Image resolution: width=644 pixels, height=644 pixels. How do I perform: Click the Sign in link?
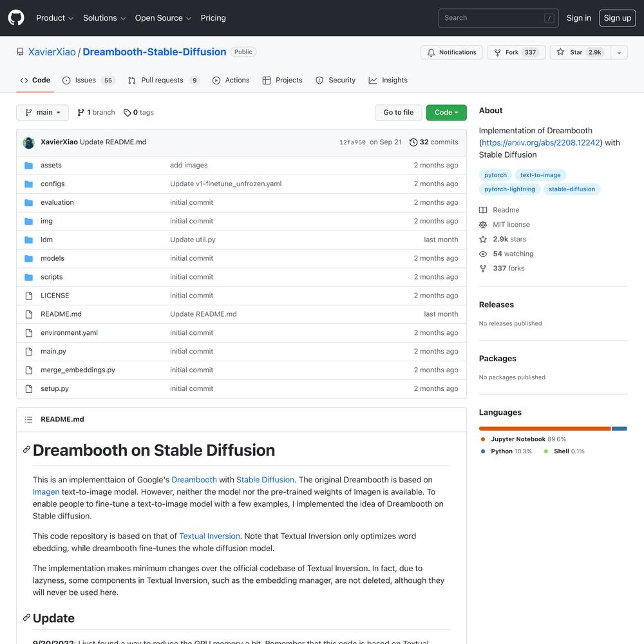point(579,18)
